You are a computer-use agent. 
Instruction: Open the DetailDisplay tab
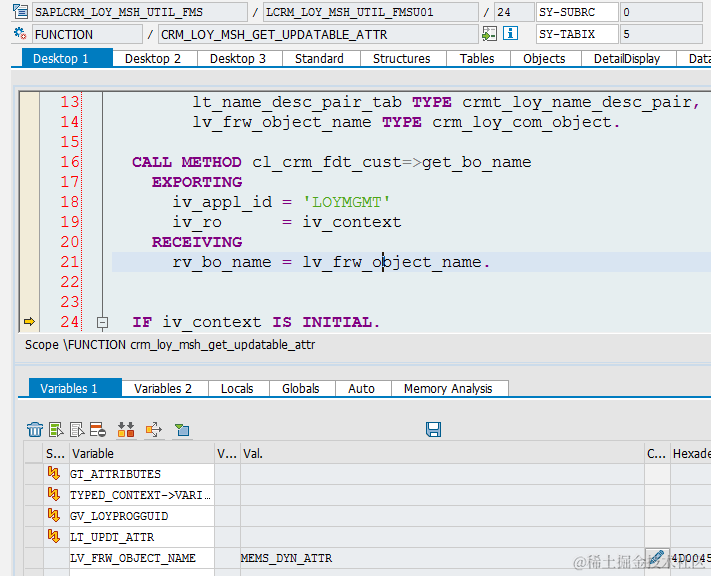628,59
